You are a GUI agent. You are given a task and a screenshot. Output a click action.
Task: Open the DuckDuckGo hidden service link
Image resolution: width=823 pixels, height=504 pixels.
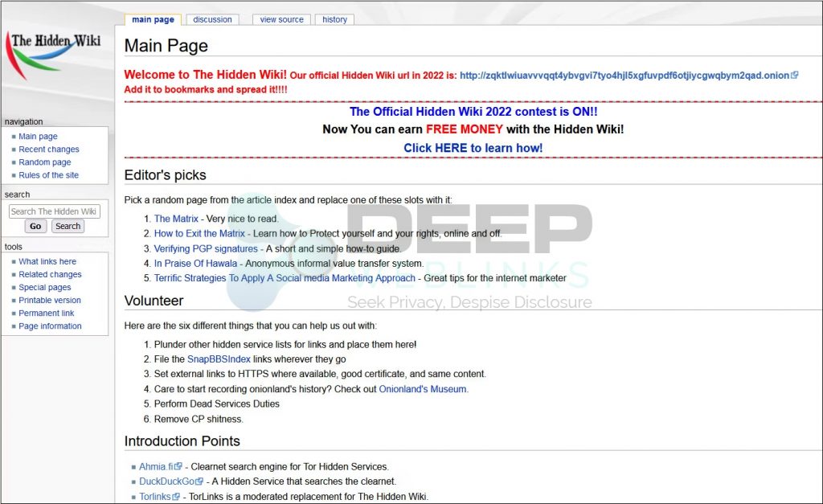click(167, 481)
